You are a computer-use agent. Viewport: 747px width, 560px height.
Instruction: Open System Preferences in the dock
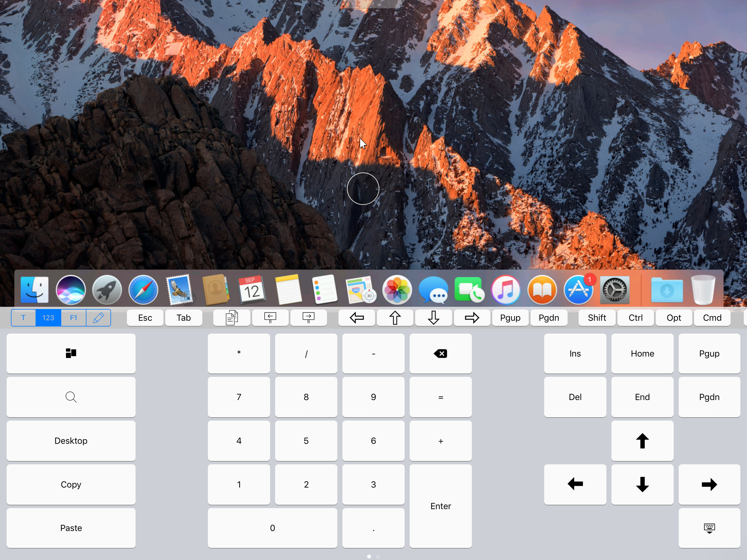click(615, 290)
